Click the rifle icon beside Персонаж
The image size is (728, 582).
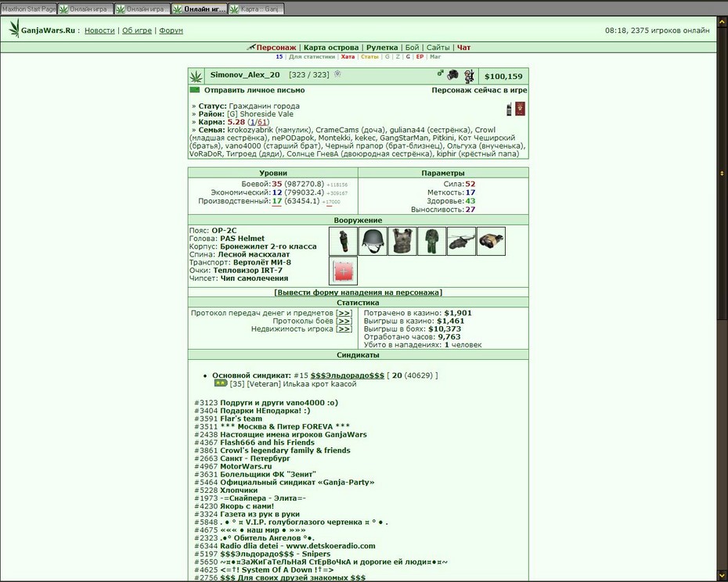(x=251, y=47)
